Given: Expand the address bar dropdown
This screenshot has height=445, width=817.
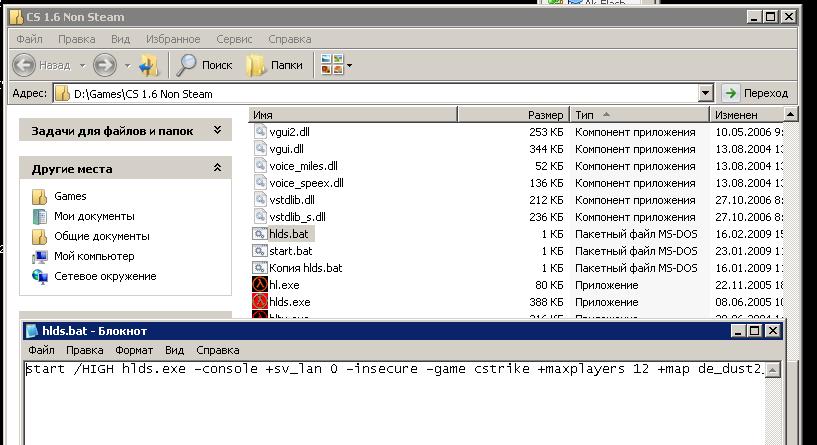Looking at the screenshot, I should click(x=705, y=93).
